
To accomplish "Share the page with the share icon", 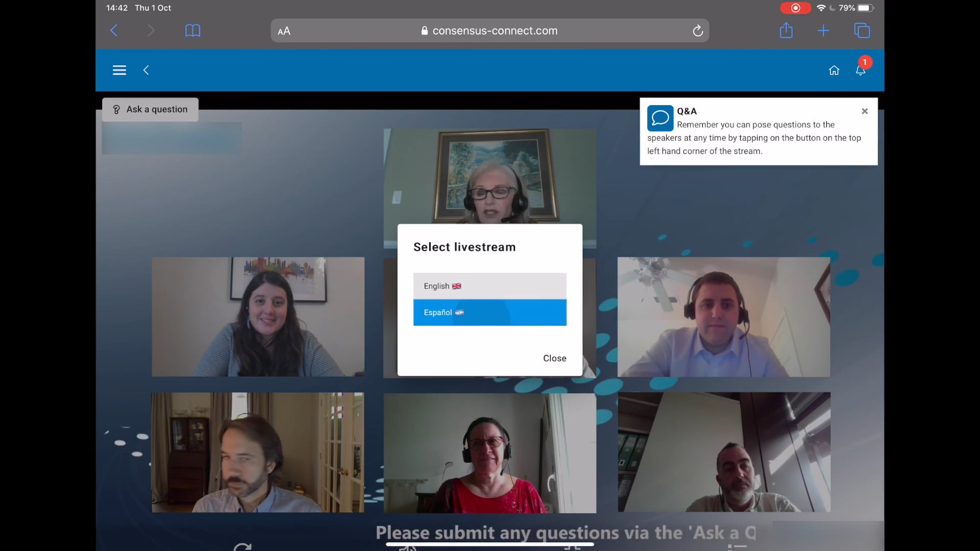I will (x=787, y=31).
